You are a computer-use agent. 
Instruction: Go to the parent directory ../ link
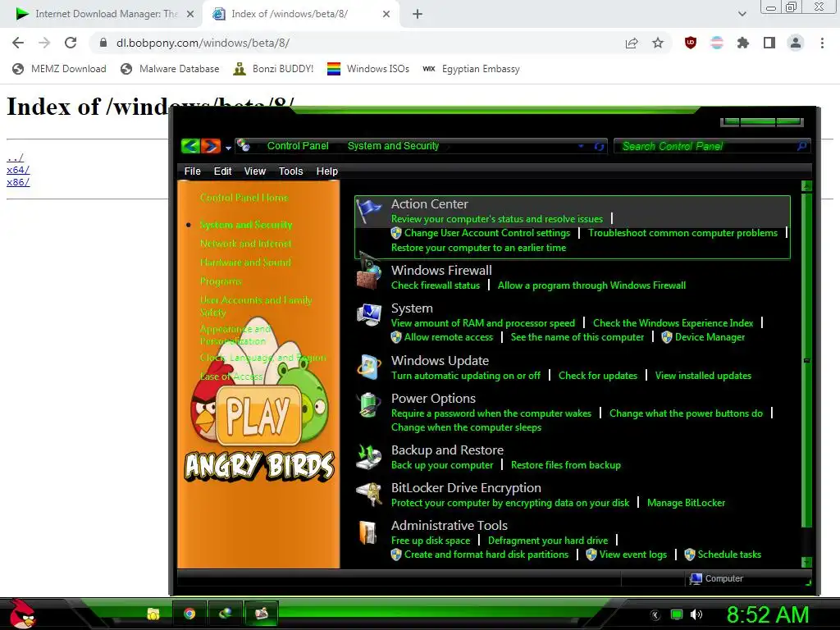tap(15, 157)
